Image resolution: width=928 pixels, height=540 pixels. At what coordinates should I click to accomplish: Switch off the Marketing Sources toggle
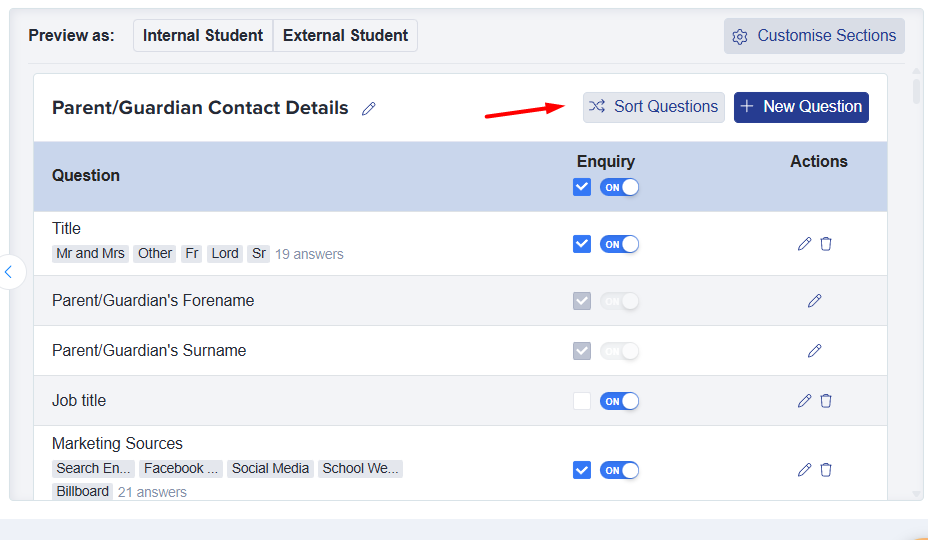[619, 470]
